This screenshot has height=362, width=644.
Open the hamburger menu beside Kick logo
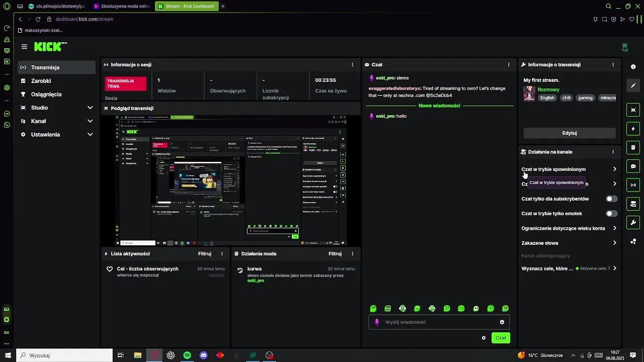coord(24,47)
